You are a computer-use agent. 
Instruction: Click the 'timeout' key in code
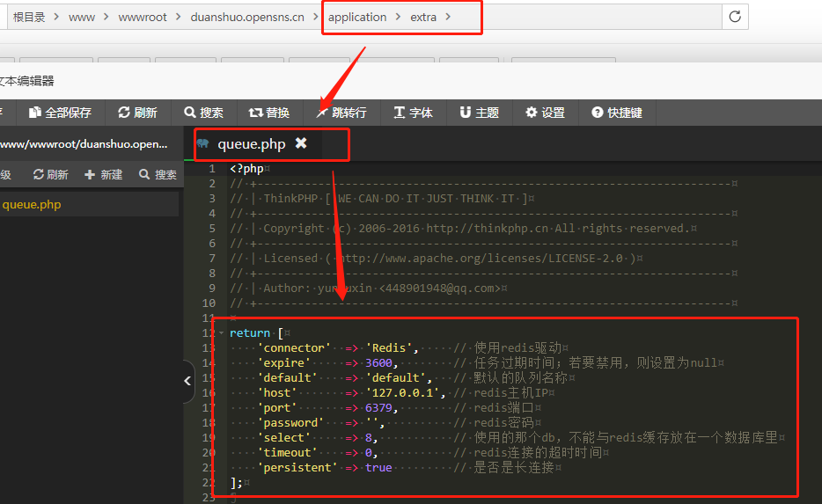[x=287, y=452]
